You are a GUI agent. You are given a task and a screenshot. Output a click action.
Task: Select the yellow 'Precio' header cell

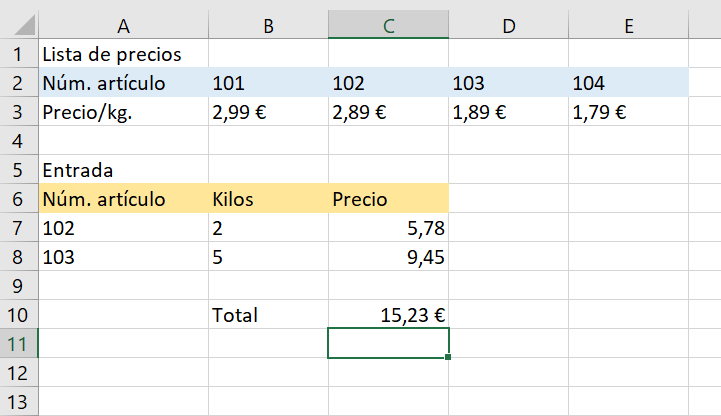389,199
